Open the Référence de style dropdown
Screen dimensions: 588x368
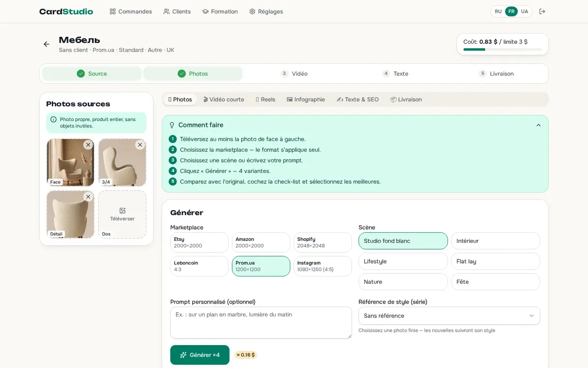(449, 316)
